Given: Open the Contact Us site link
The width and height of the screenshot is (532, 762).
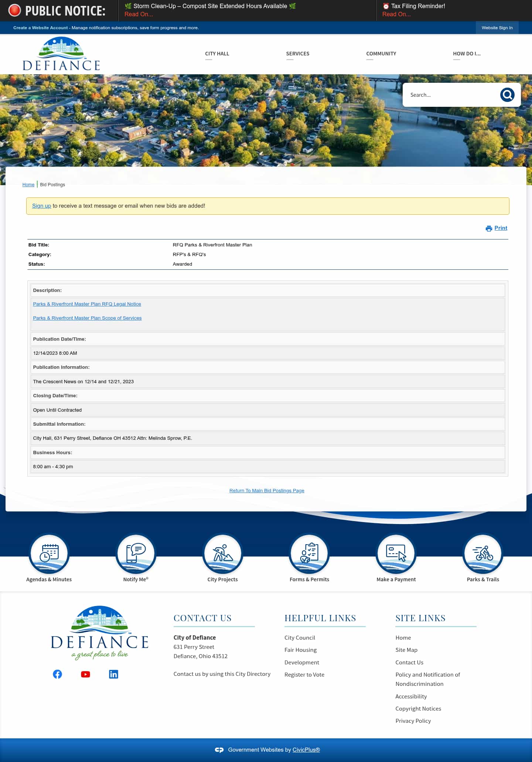Looking at the screenshot, I should pyautogui.click(x=409, y=663).
